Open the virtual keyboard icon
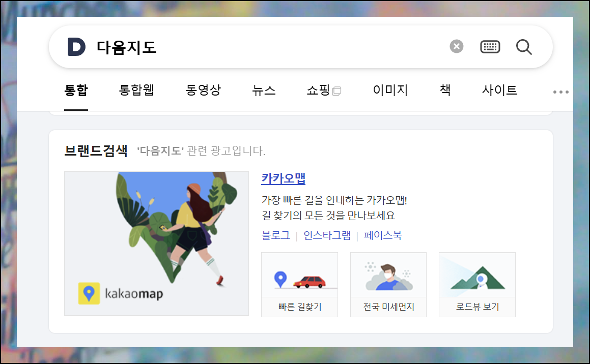Image resolution: width=590 pixels, height=364 pixels. point(490,47)
